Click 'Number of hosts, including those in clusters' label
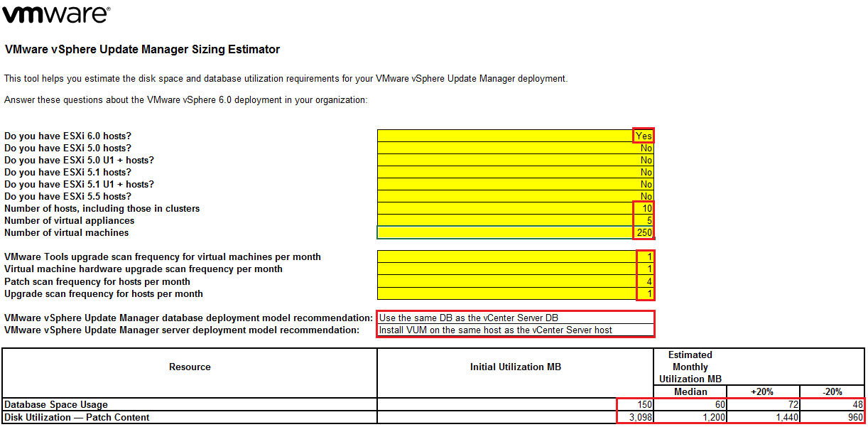Screen dimensions: 868x427 coord(102,208)
